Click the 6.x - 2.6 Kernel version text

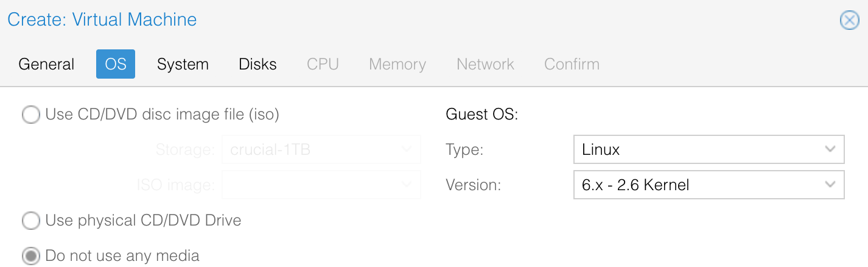pos(635,185)
